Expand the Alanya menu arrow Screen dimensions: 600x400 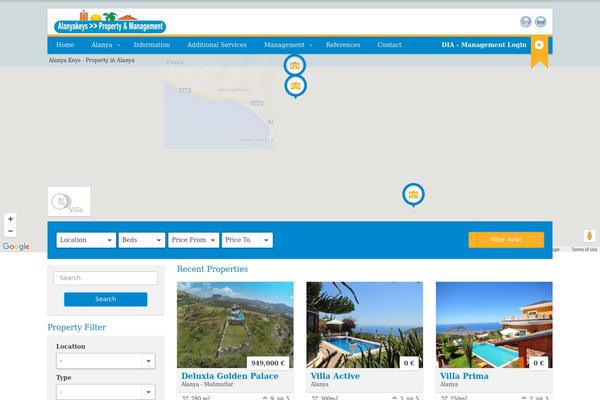[119, 45]
